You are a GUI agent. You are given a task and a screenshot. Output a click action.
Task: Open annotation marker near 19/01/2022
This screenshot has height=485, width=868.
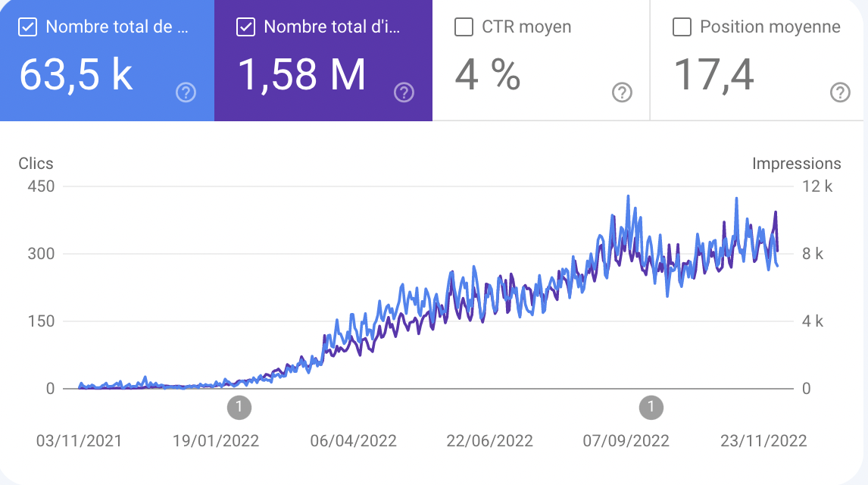pyautogui.click(x=239, y=408)
